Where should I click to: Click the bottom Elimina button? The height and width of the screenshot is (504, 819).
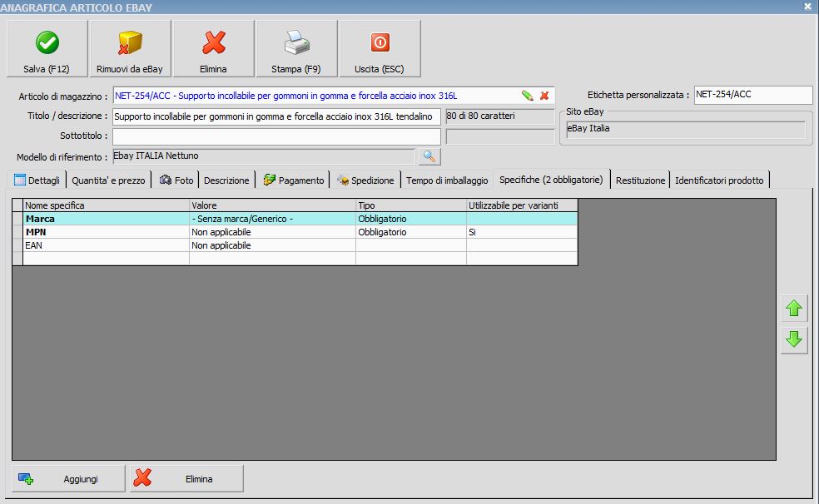coord(186,479)
